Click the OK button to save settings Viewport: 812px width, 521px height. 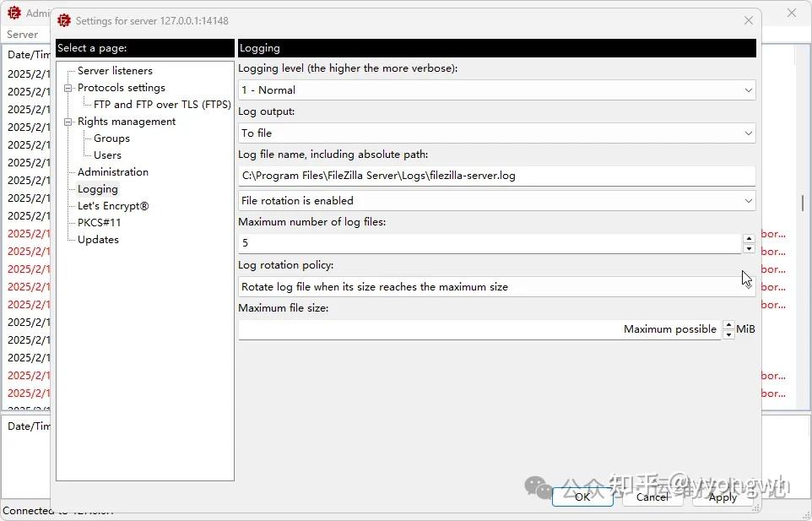pos(583,497)
